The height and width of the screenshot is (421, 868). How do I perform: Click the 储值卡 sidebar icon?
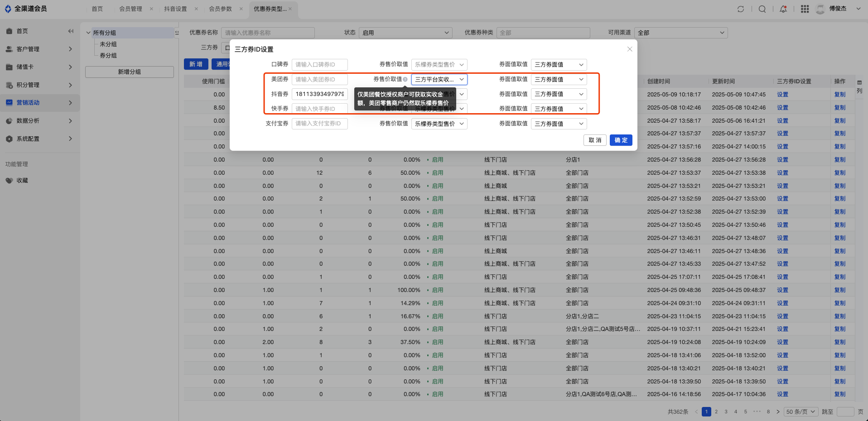tap(9, 67)
